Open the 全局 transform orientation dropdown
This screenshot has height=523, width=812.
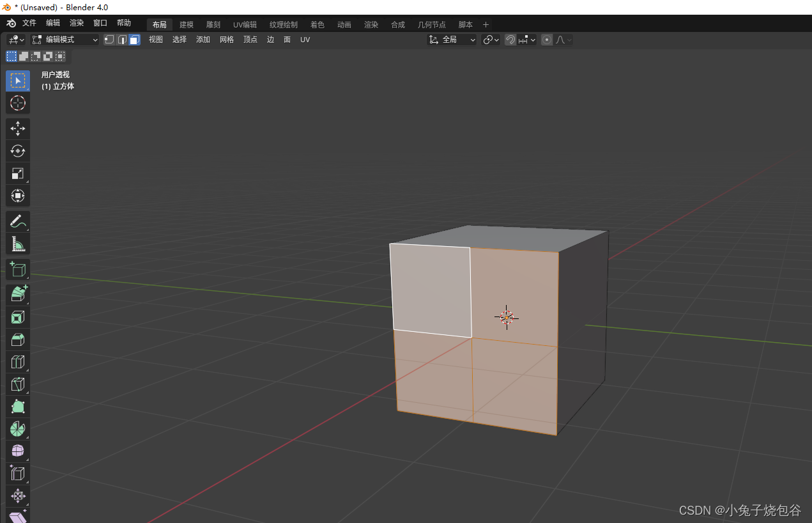(452, 40)
